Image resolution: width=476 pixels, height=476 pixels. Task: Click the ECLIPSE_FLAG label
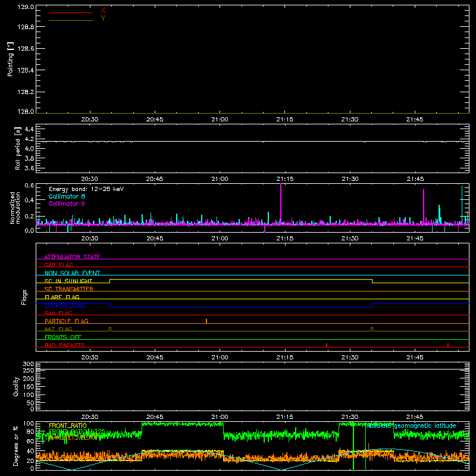pyautogui.click(x=65, y=305)
